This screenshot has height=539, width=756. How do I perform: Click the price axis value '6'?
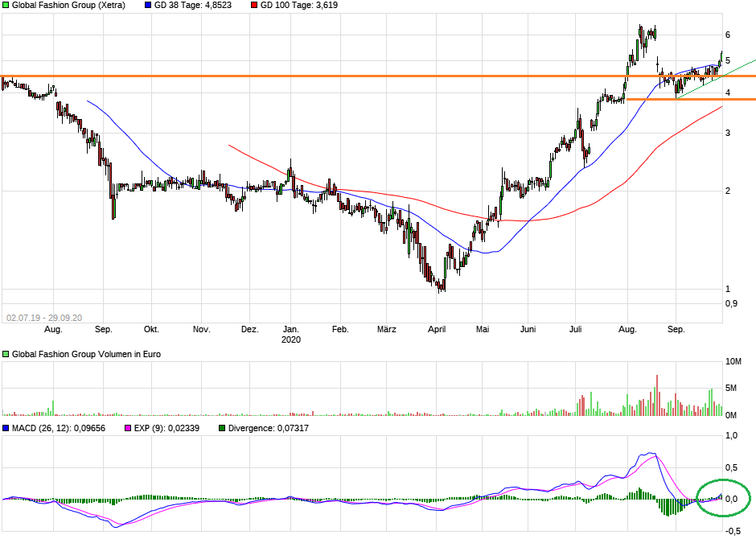coord(728,35)
